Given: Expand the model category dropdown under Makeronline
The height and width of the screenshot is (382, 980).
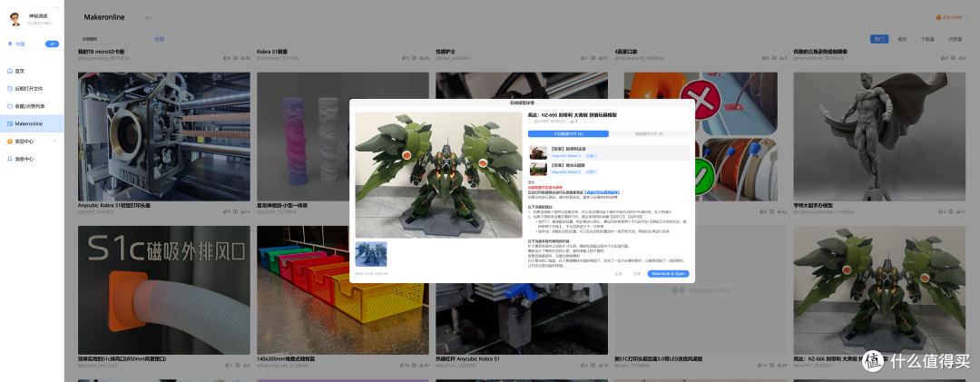Looking at the screenshot, I should coord(111,39).
